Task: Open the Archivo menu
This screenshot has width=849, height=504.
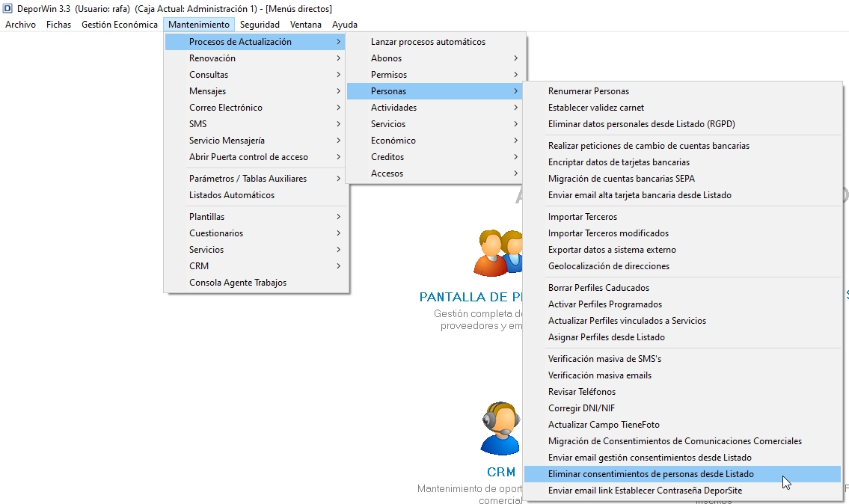Action: tap(21, 25)
